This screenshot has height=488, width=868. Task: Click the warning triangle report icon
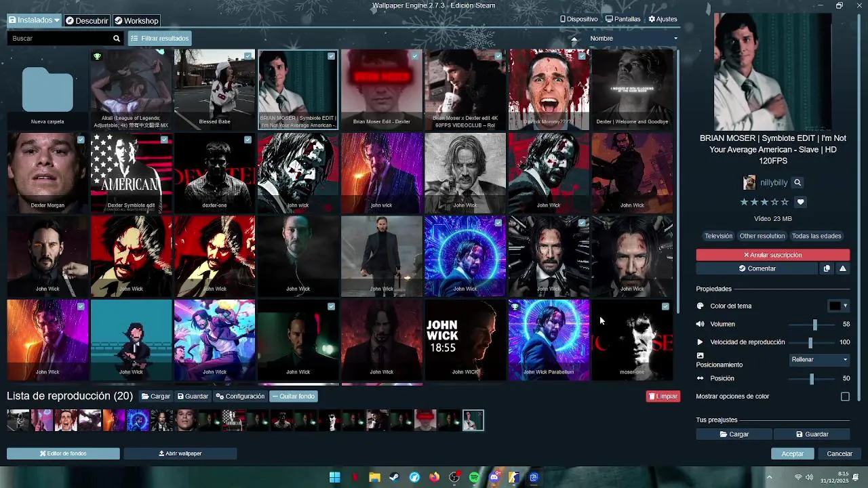842,268
